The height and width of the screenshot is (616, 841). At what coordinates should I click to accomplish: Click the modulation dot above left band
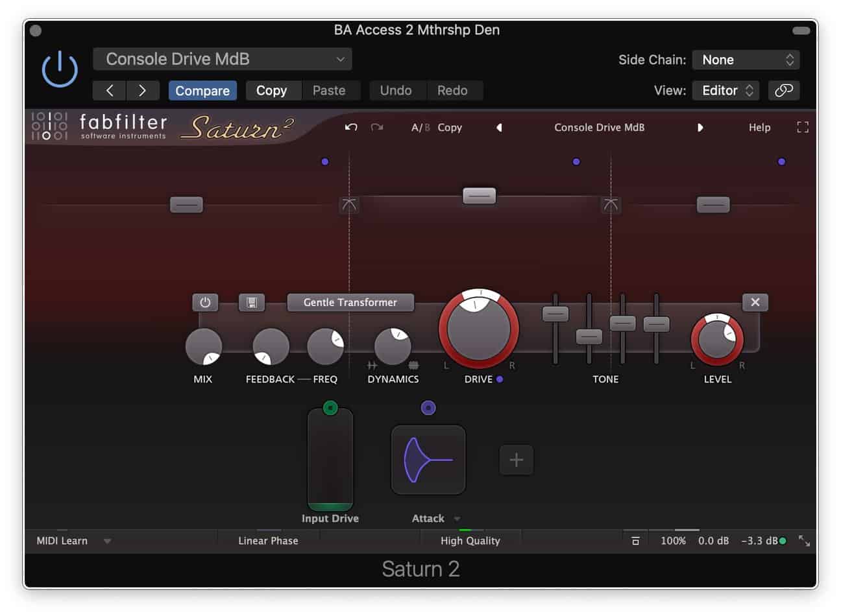[x=325, y=162]
